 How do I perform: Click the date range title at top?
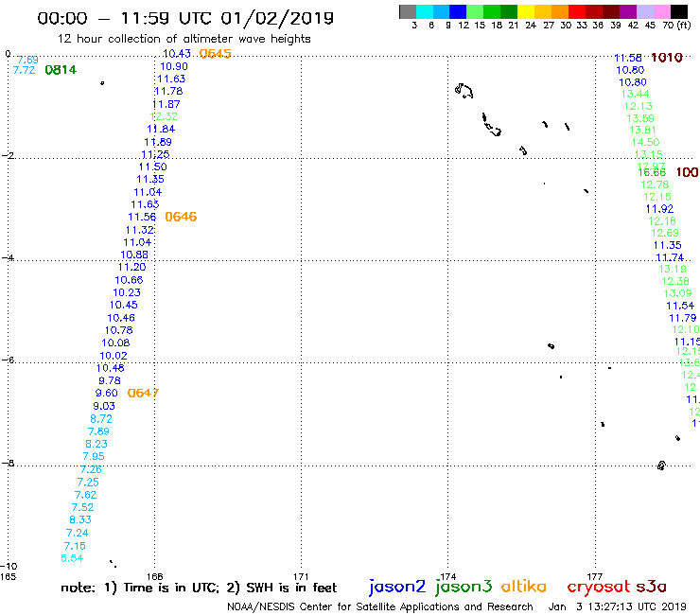(185, 18)
